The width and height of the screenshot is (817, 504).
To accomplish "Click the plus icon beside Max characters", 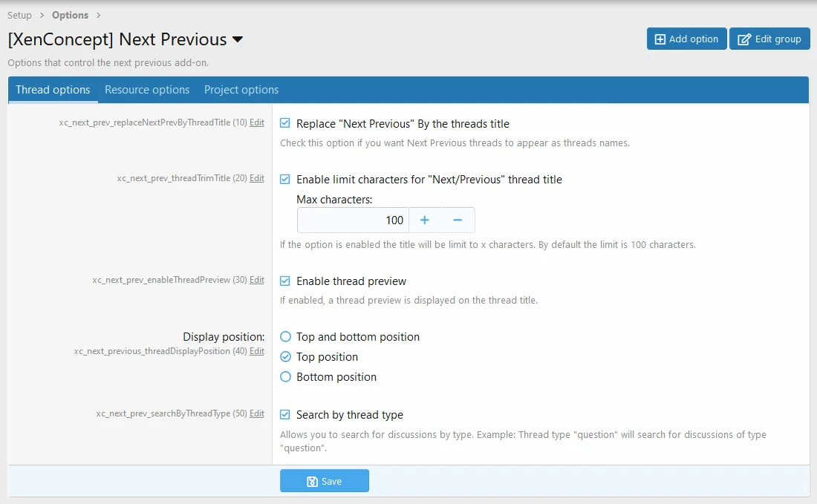I will pos(424,220).
